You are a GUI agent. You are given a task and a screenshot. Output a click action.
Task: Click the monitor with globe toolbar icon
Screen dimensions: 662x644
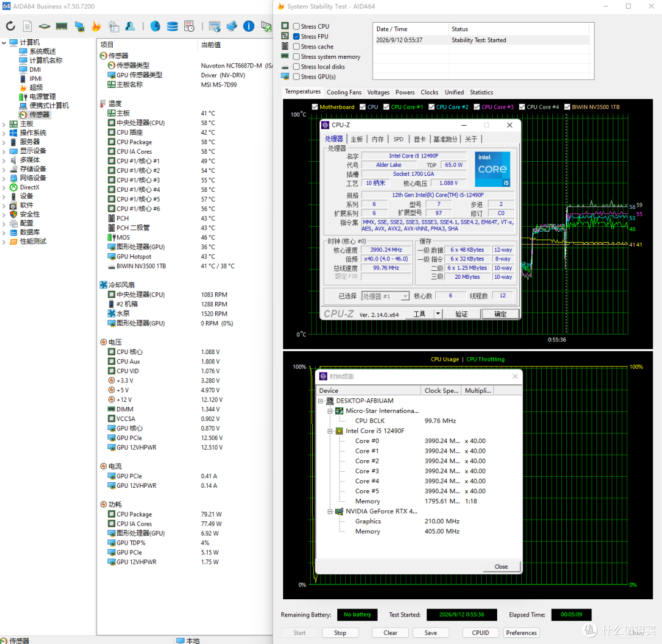pos(232,26)
